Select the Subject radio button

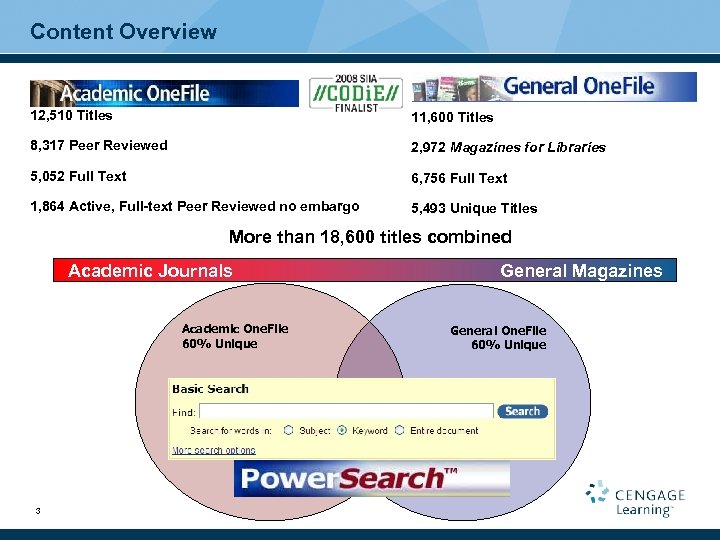click(288, 430)
